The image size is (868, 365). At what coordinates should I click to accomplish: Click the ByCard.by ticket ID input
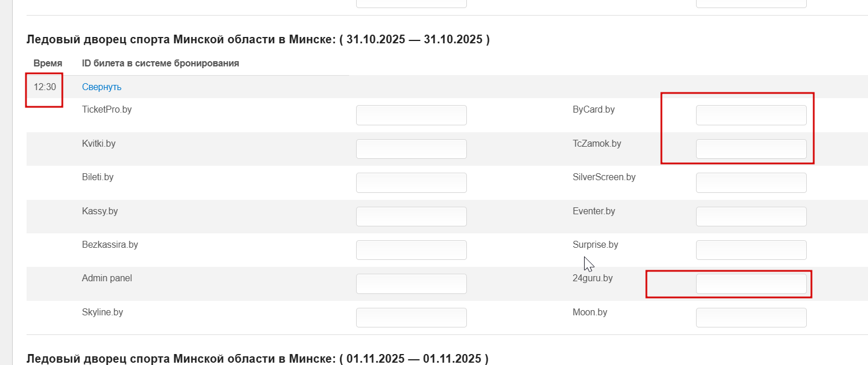tap(751, 116)
